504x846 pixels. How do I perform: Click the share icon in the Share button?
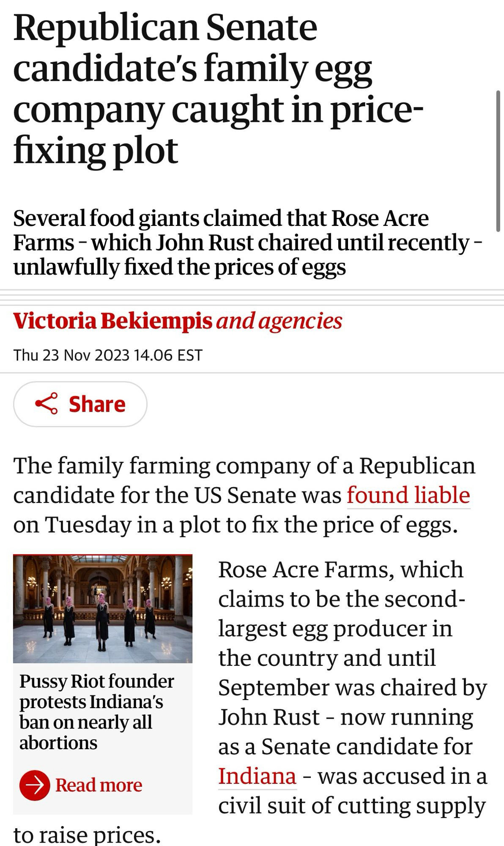[x=47, y=404]
